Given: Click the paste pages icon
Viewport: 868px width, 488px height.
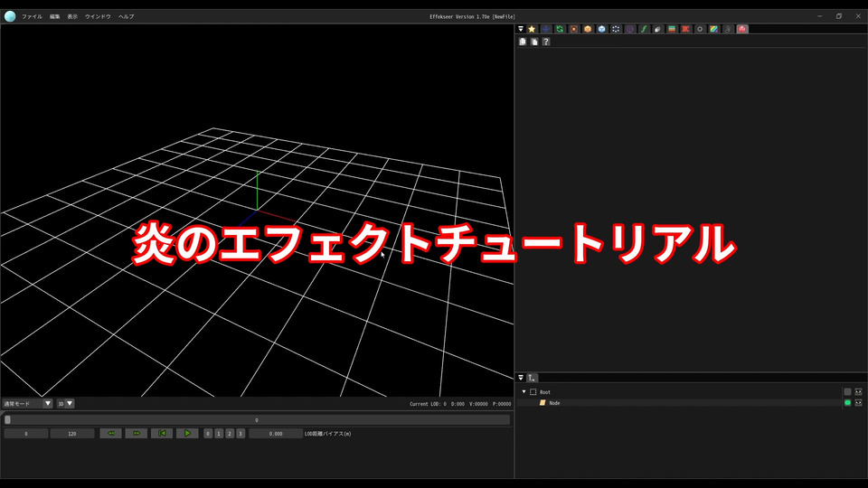Looking at the screenshot, I should click(x=534, y=42).
